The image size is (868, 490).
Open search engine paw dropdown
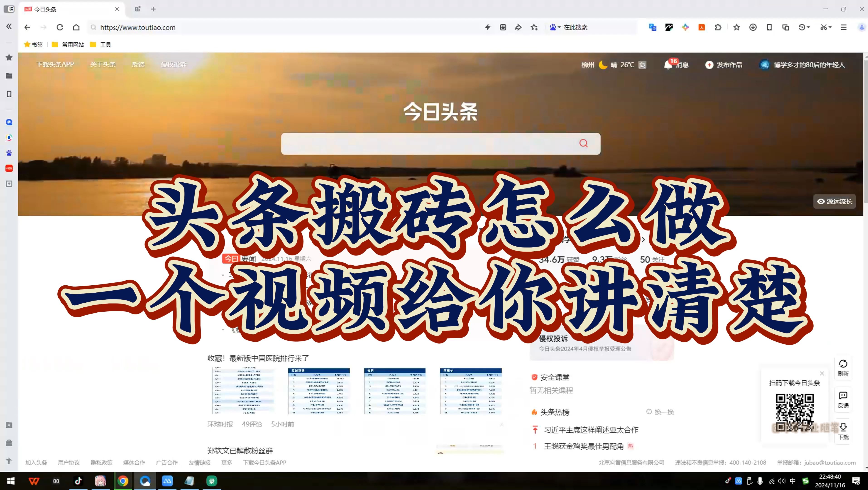coord(555,27)
